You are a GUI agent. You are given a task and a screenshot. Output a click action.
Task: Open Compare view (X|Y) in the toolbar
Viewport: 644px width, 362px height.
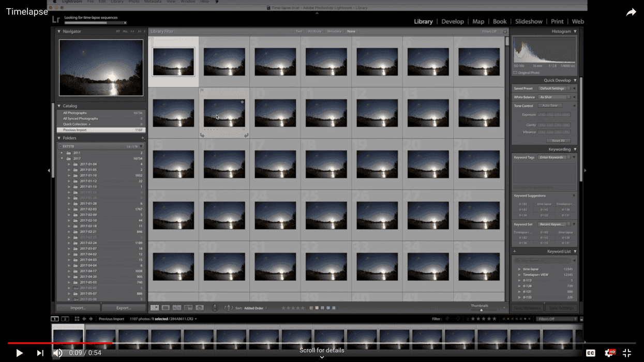pyautogui.click(x=177, y=308)
